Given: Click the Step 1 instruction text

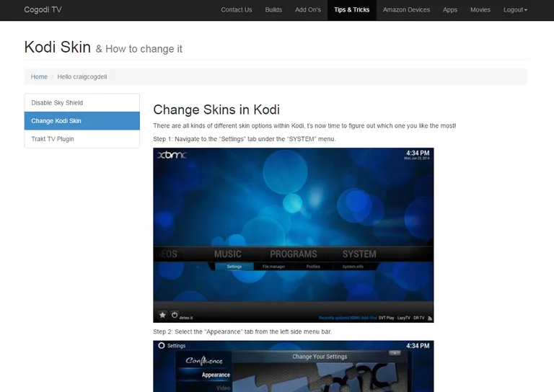Looking at the screenshot, I should (x=244, y=138).
